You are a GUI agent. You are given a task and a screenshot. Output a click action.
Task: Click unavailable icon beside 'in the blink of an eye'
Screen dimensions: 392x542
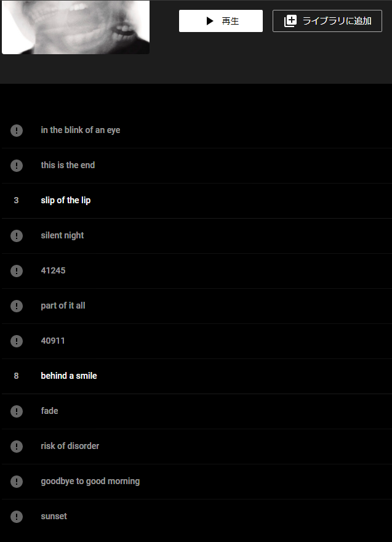coord(17,131)
